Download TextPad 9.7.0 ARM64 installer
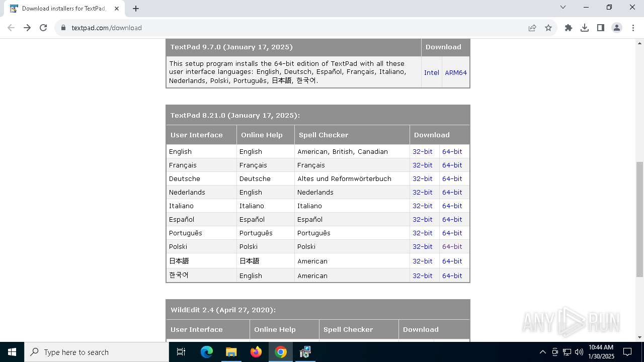This screenshot has width=644, height=362. tap(456, 72)
